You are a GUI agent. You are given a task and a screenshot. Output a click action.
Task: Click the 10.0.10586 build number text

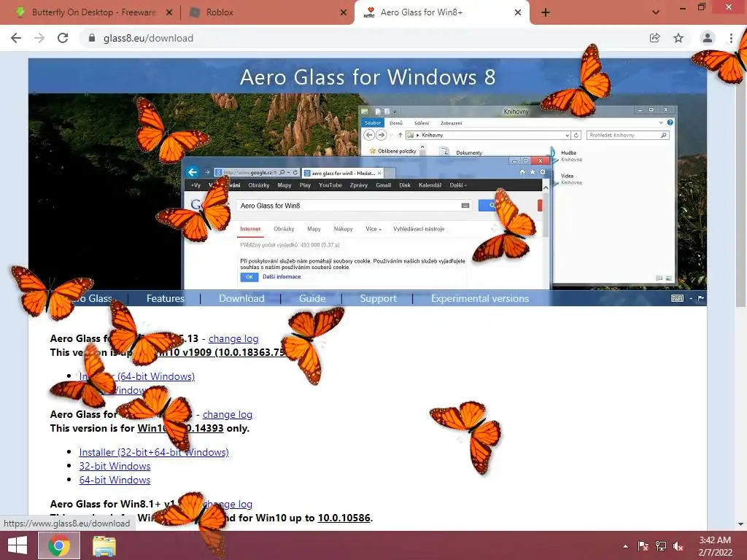click(x=344, y=518)
